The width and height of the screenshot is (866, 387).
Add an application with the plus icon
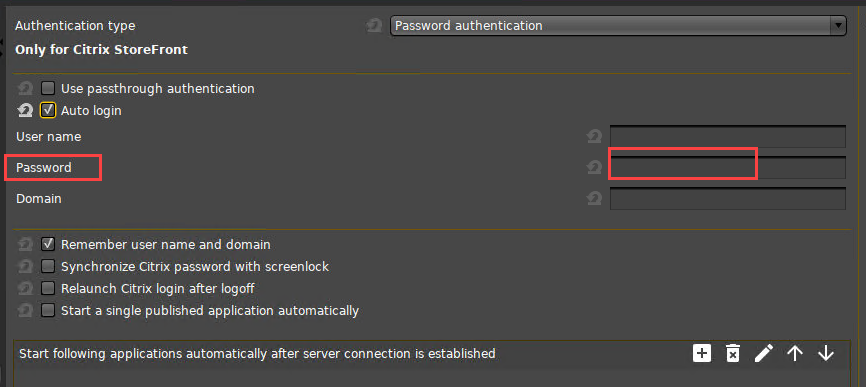click(x=702, y=353)
